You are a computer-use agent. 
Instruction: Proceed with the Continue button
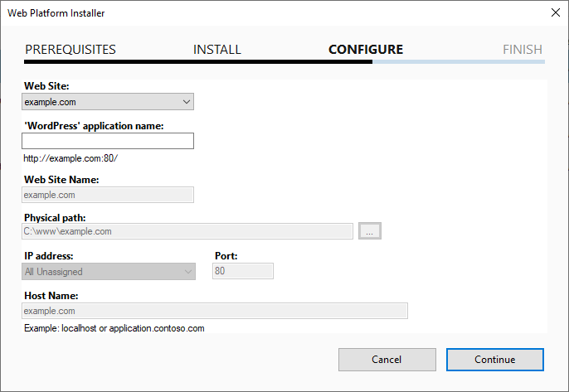(x=494, y=360)
